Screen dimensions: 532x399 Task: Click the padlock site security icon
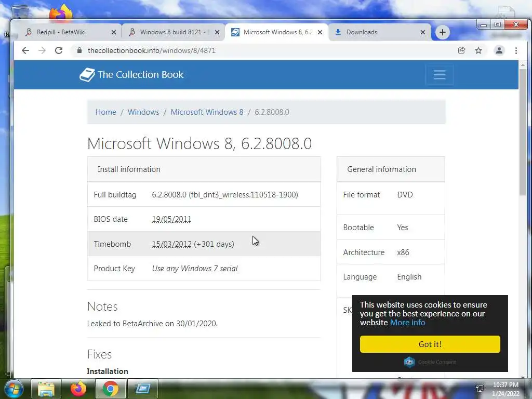click(79, 50)
